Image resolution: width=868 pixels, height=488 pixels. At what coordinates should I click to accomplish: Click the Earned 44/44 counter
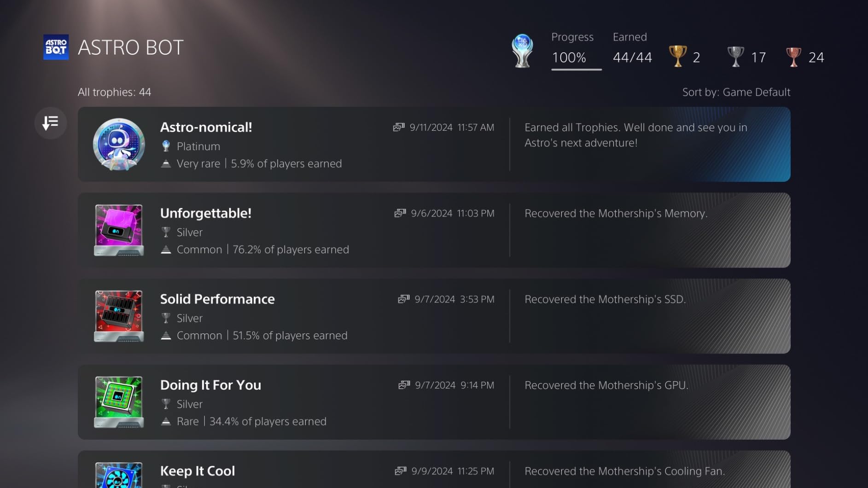coord(632,57)
